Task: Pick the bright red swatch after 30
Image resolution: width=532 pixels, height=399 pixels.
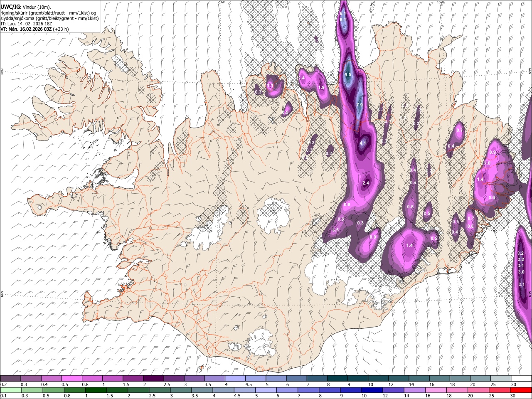Action: [x=521, y=390]
